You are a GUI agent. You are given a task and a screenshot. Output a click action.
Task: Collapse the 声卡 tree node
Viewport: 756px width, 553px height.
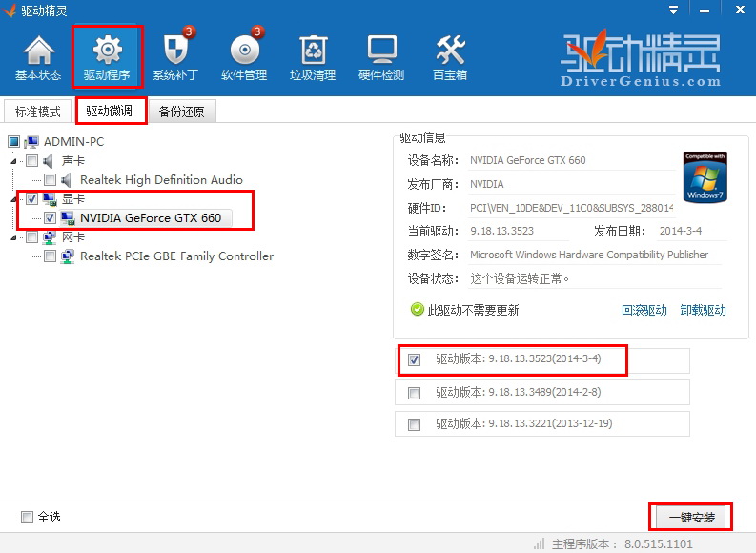click(x=13, y=161)
